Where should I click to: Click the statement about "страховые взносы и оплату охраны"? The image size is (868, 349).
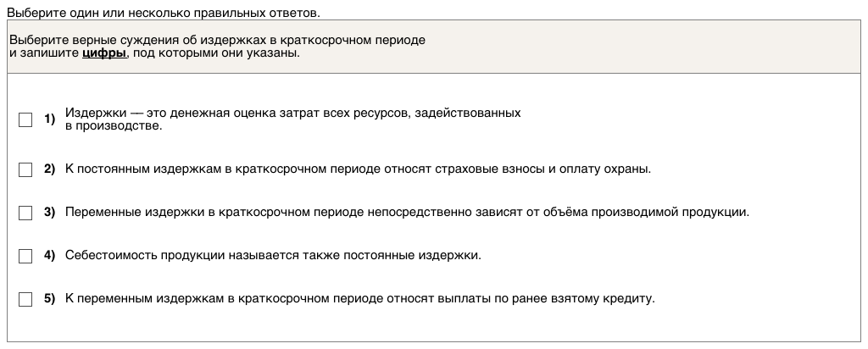(358, 169)
